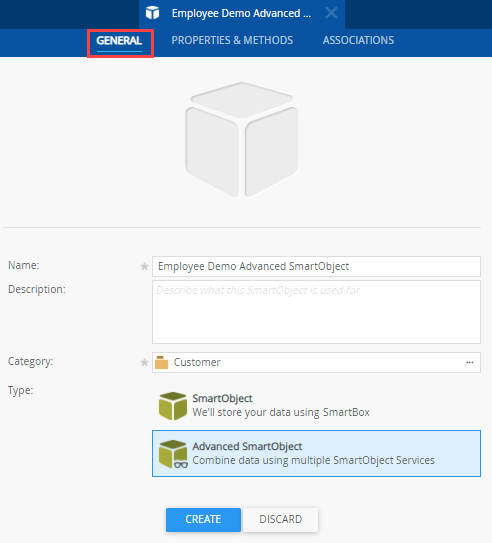Switch to the GENERAL tab
Viewport: 492px width, 543px height.
pyautogui.click(x=119, y=41)
